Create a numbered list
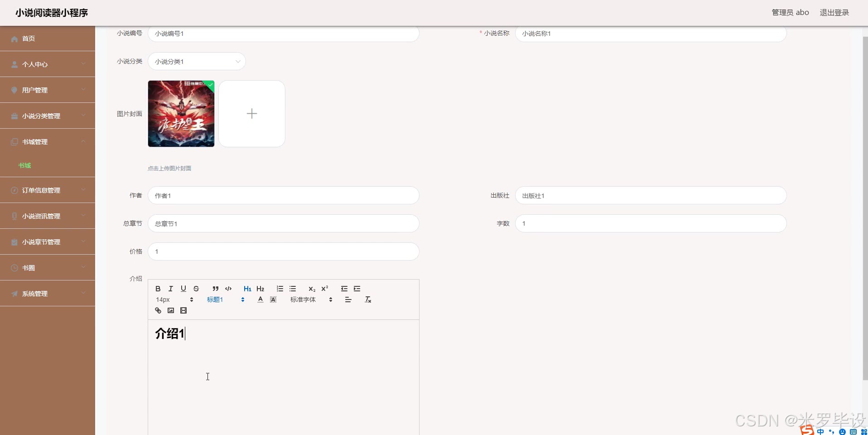Screen dimensions: 868x435 point(280,289)
